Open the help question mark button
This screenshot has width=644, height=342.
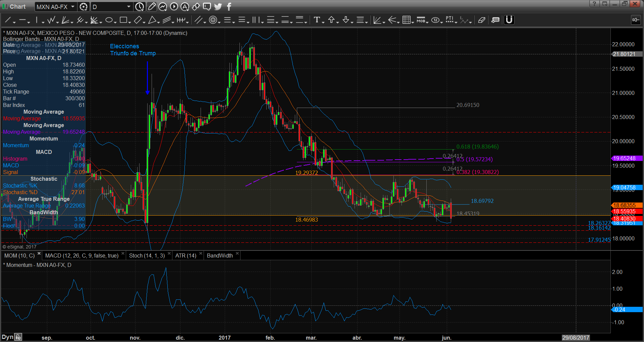pyautogui.click(x=594, y=4)
